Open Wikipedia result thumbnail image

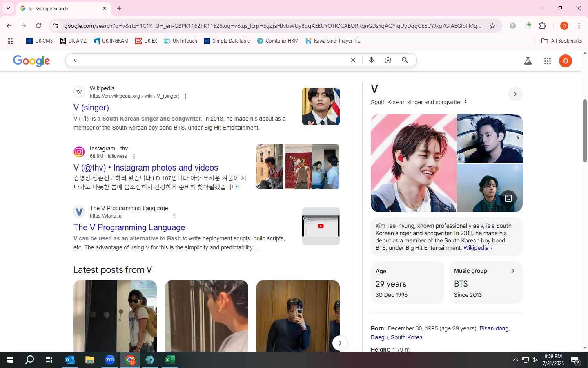point(321,106)
